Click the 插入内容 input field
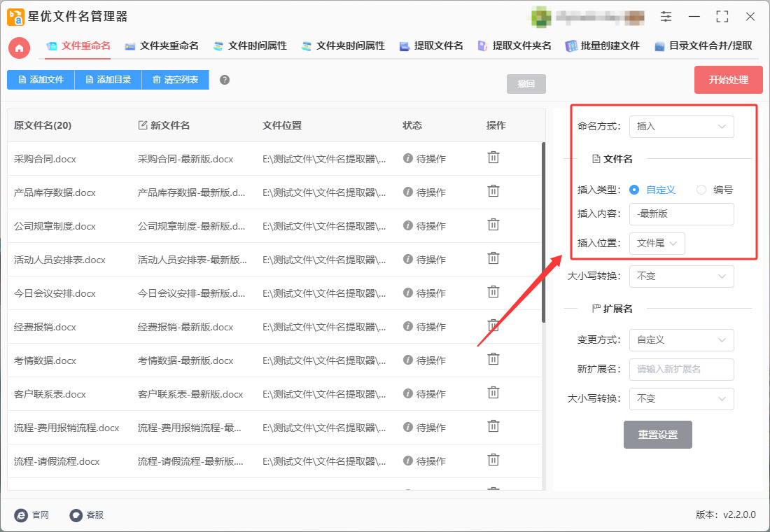Image resolution: width=770 pixels, height=532 pixels. coord(682,214)
